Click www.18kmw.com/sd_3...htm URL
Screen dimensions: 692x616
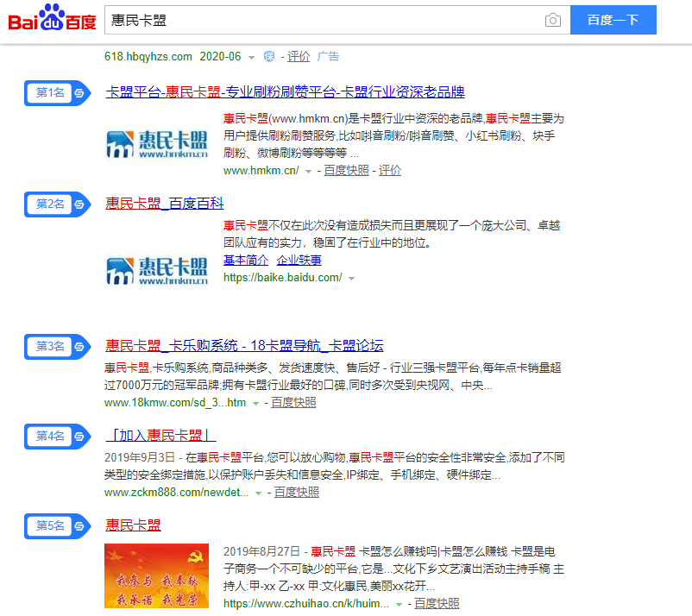[x=175, y=402]
